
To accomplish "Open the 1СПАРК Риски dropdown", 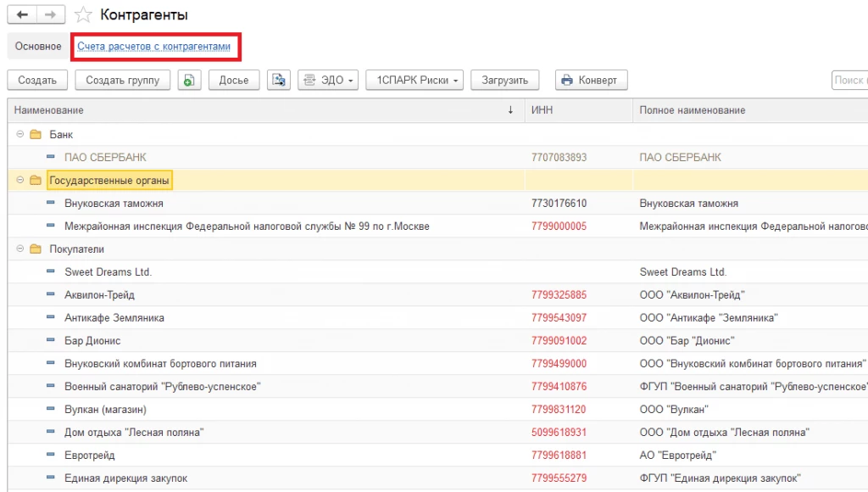I will (415, 81).
